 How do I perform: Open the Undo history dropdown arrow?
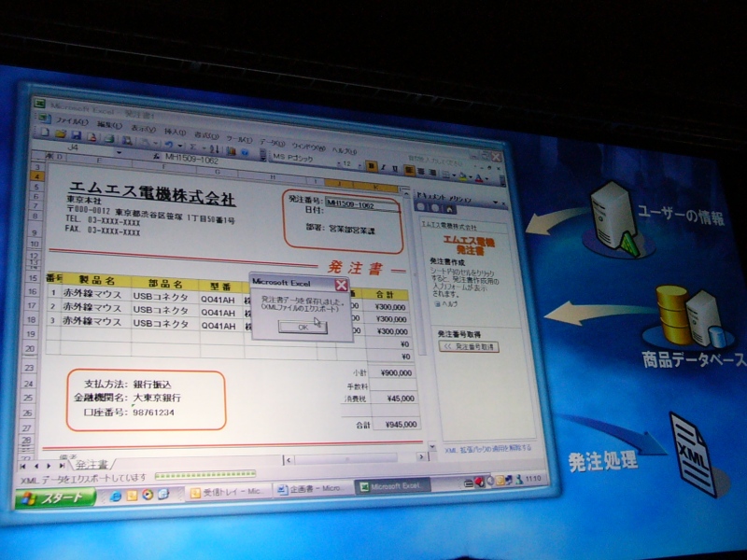(x=180, y=146)
